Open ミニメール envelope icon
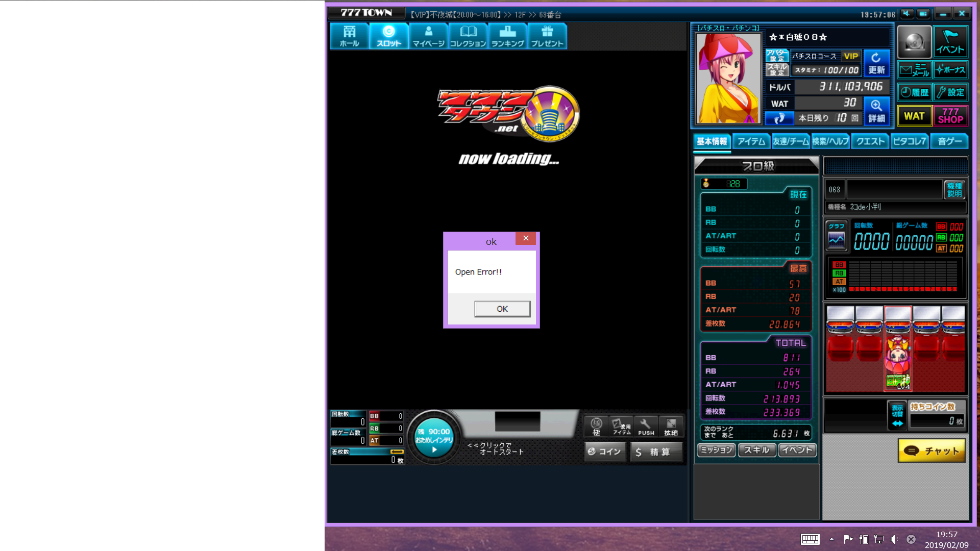Viewport: 980px width, 551px height. pyautogui.click(x=914, y=70)
